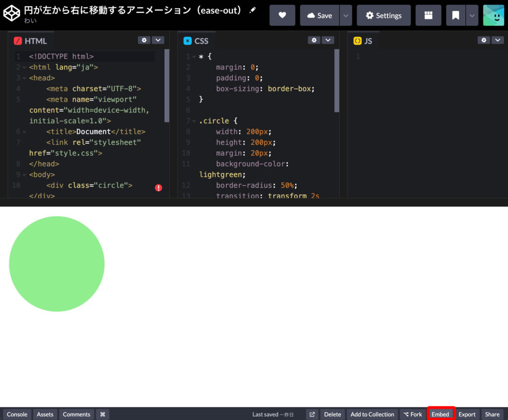Screen dimensions: 508x420
Task: Click the light green circle in preview
Action: pyautogui.click(x=57, y=264)
